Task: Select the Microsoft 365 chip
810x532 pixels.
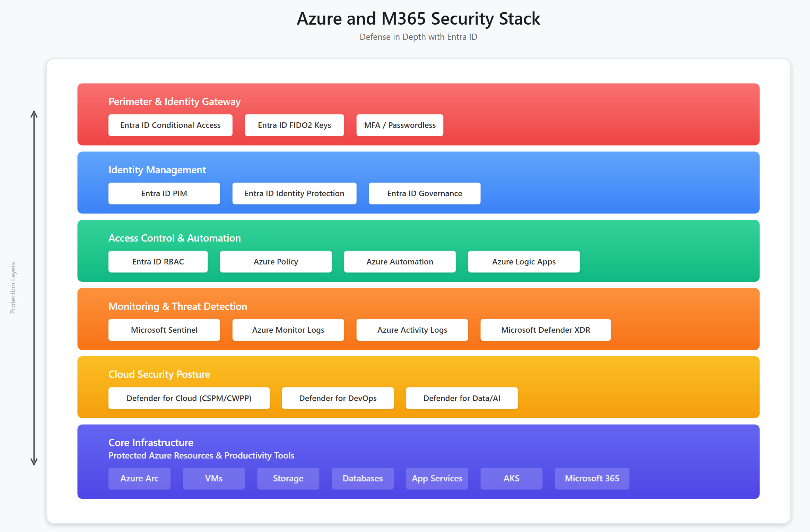Action: pos(592,479)
